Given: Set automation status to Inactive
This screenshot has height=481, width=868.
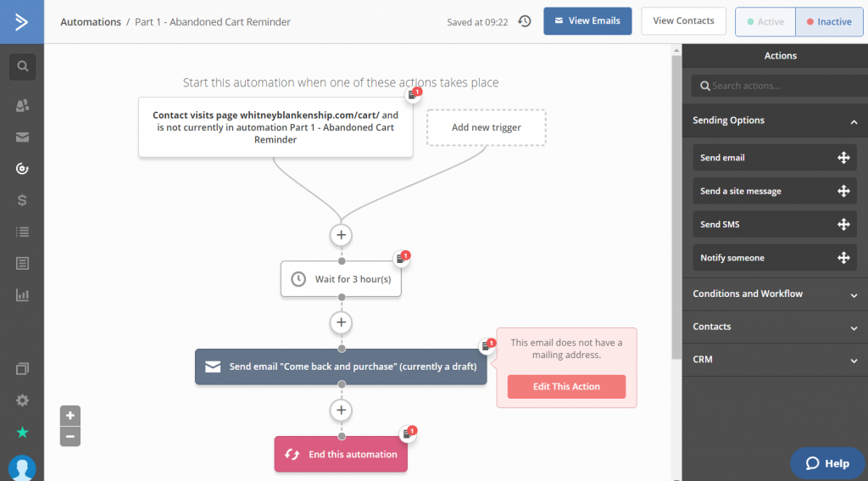Looking at the screenshot, I should 828,22.
